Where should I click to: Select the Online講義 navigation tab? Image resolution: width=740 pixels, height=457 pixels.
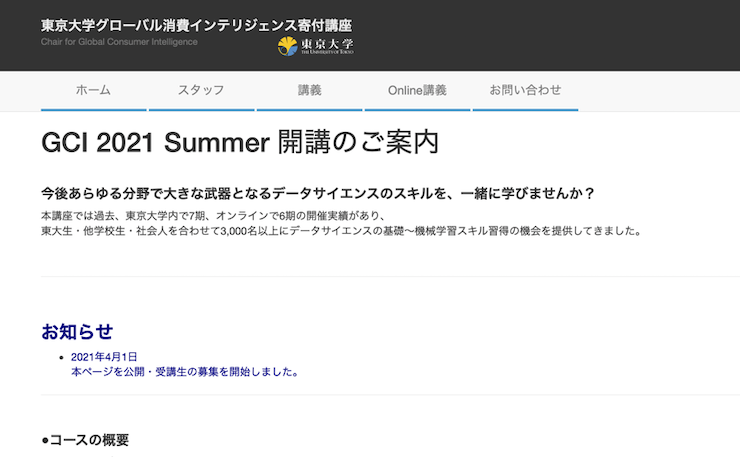pyautogui.click(x=417, y=90)
